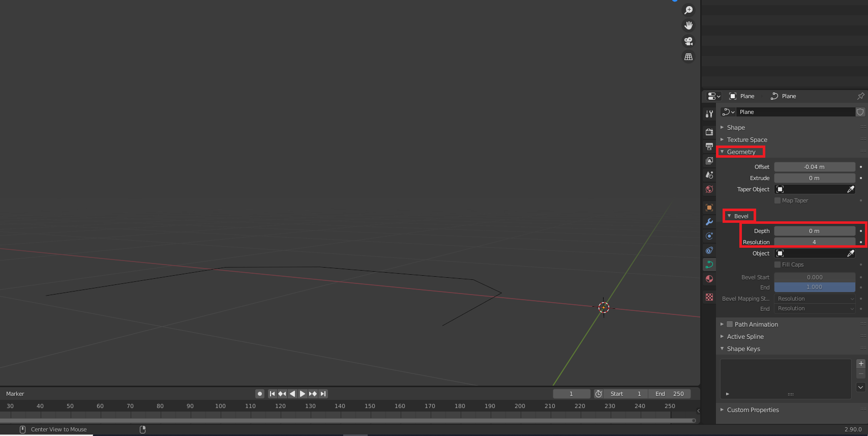Enable the Fill Caps checkbox
Viewport: 868px width, 436px height.
coord(777,265)
